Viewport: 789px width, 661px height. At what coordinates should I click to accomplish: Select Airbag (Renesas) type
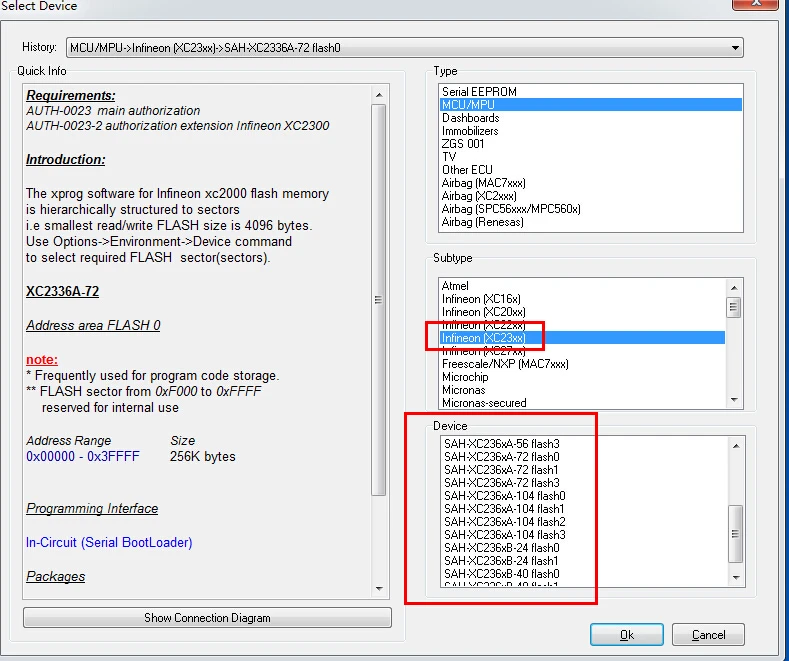click(x=590, y=222)
